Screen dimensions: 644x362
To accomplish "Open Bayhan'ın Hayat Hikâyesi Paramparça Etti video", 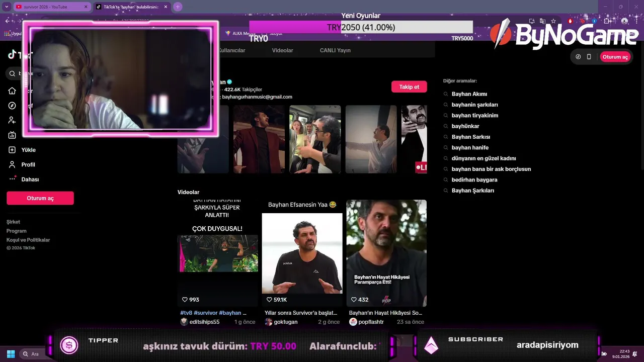I will click(386, 253).
